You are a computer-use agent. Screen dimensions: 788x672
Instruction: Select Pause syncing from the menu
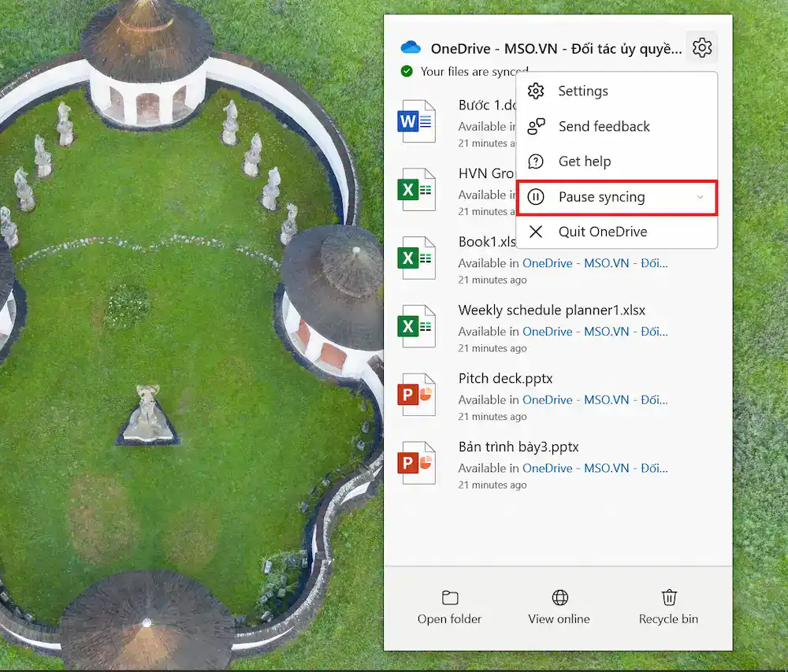click(x=601, y=197)
